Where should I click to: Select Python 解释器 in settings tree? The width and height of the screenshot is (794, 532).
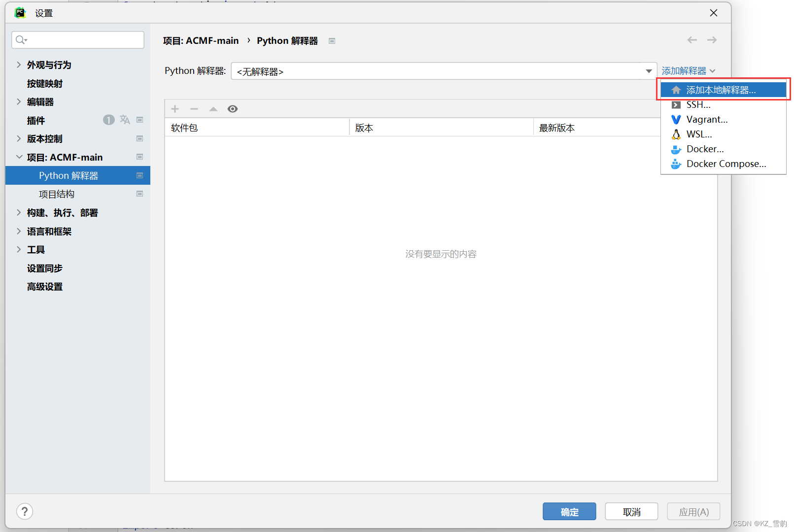pyautogui.click(x=78, y=175)
